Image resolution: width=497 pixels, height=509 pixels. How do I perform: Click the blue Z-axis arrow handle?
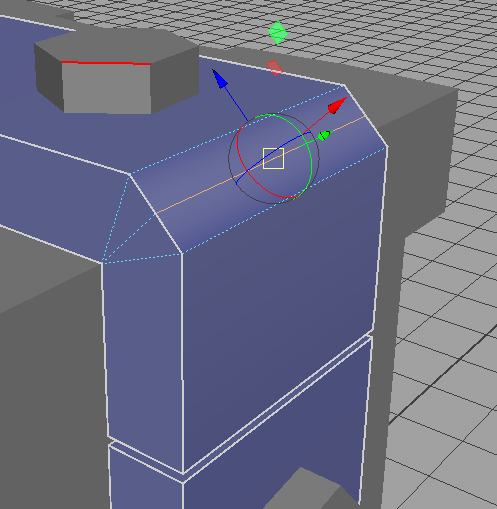[220, 79]
